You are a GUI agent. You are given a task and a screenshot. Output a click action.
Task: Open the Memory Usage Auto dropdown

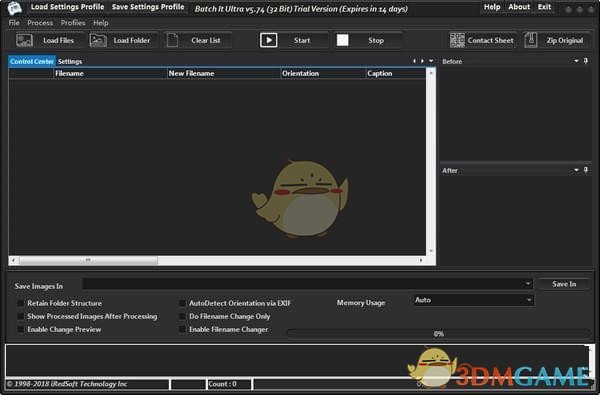pos(529,300)
